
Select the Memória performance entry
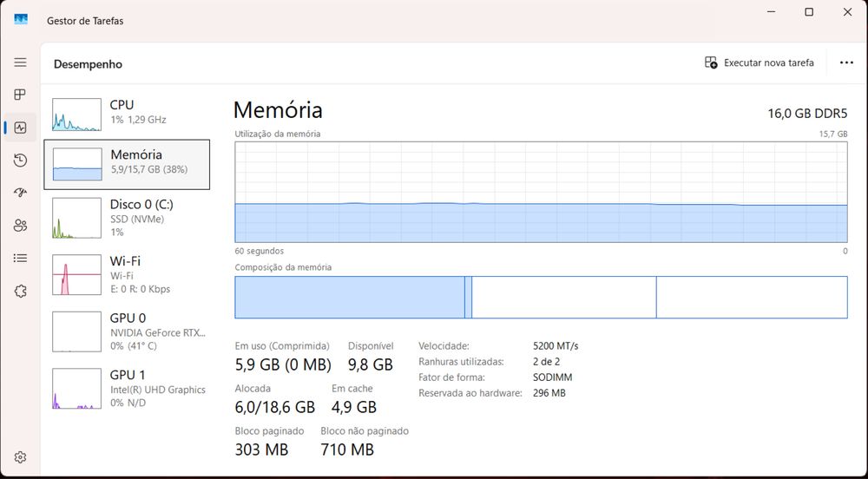[127, 164]
